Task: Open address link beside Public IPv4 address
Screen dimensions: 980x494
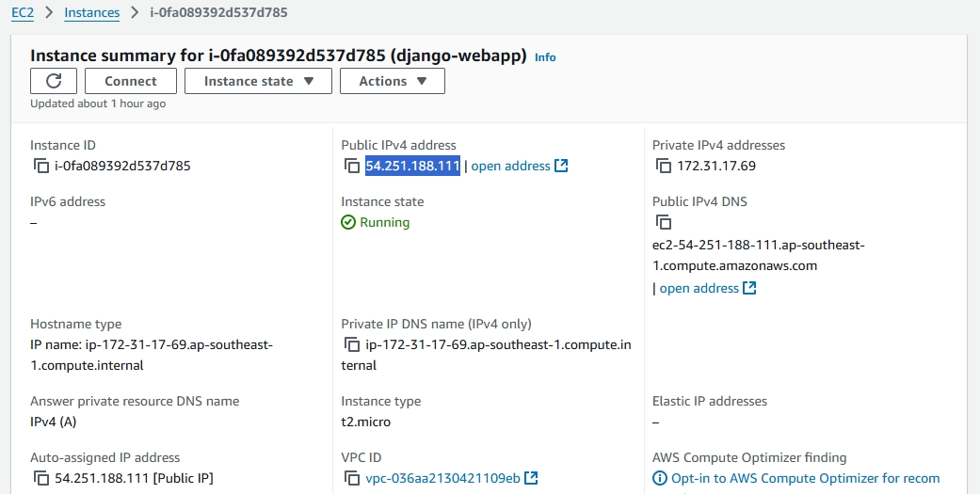Action: coord(519,167)
